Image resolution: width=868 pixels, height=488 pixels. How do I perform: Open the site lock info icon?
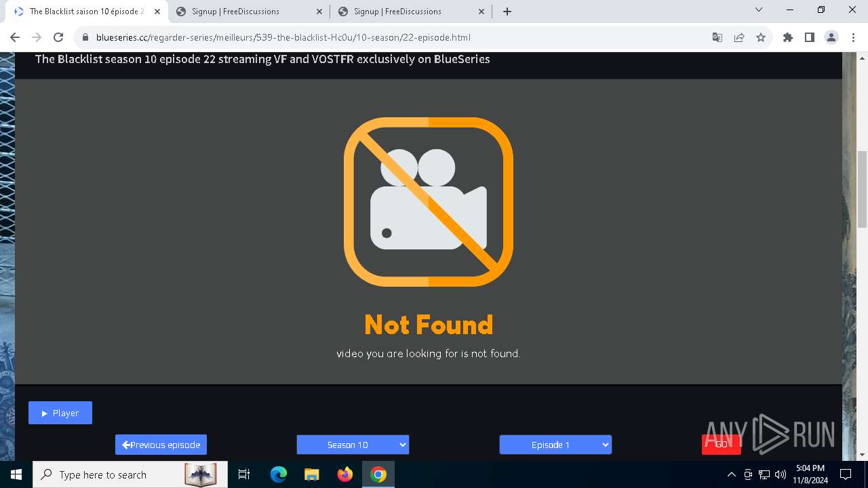85,37
